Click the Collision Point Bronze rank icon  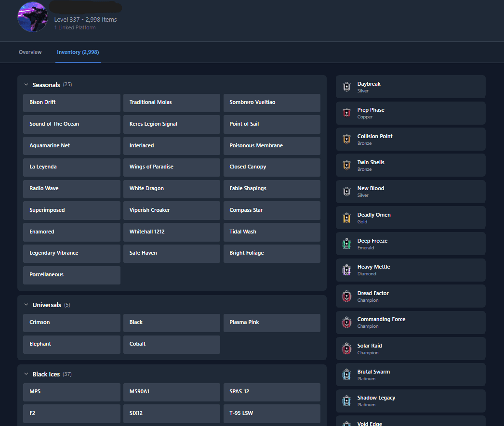(x=346, y=140)
